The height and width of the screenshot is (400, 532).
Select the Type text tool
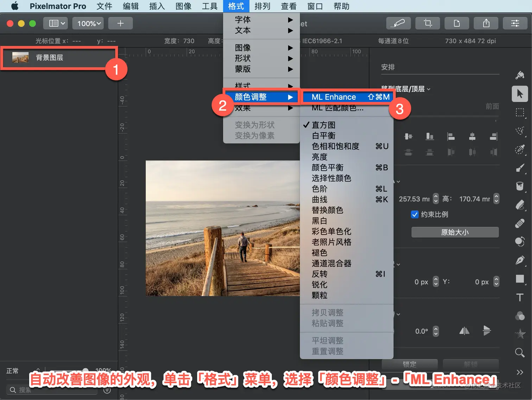[520, 297]
